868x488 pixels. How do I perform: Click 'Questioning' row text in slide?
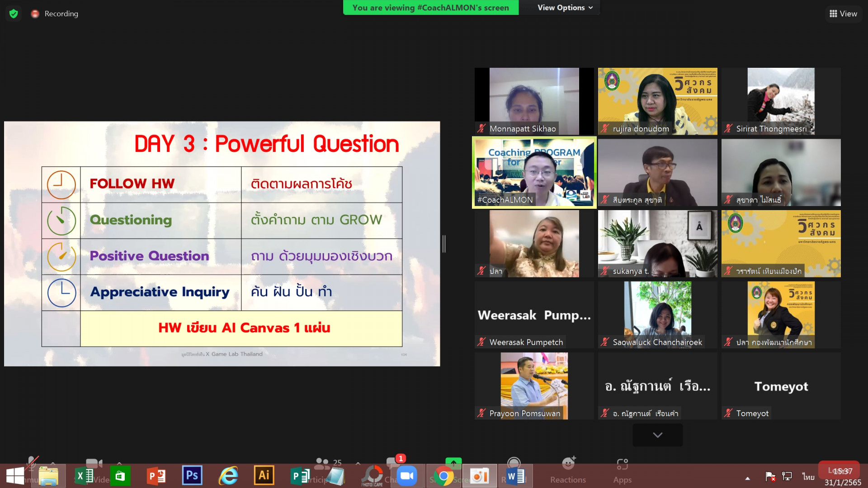[131, 220]
